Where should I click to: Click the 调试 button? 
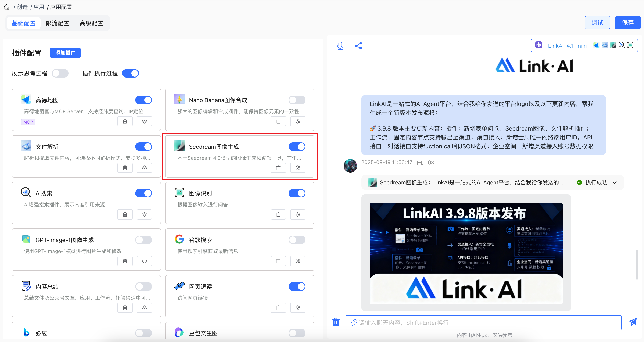(597, 23)
